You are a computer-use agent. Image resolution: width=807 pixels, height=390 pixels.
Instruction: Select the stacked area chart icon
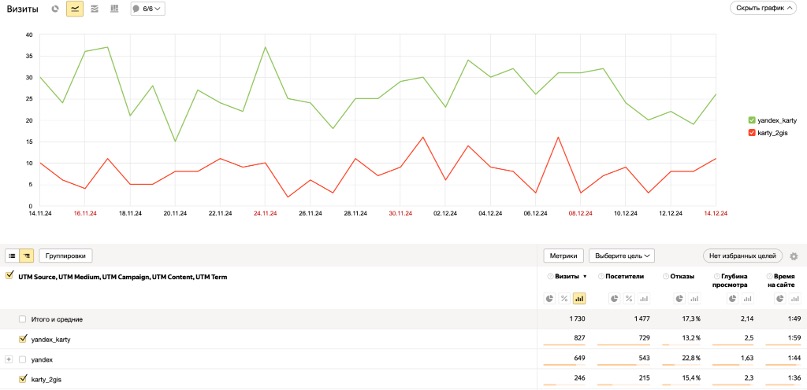pyautogui.click(x=94, y=9)
